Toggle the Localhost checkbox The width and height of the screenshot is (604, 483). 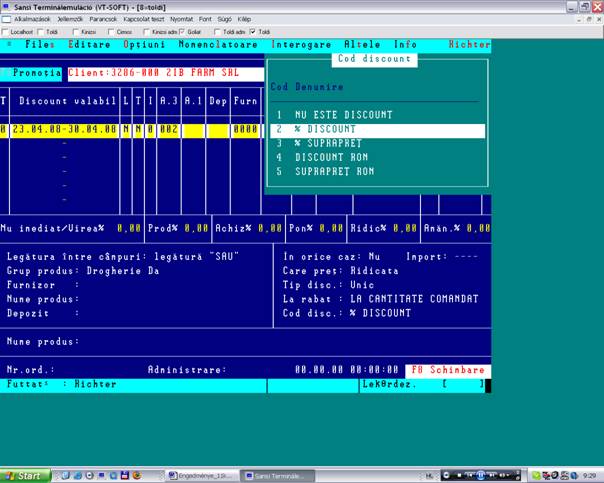[5, 32]
